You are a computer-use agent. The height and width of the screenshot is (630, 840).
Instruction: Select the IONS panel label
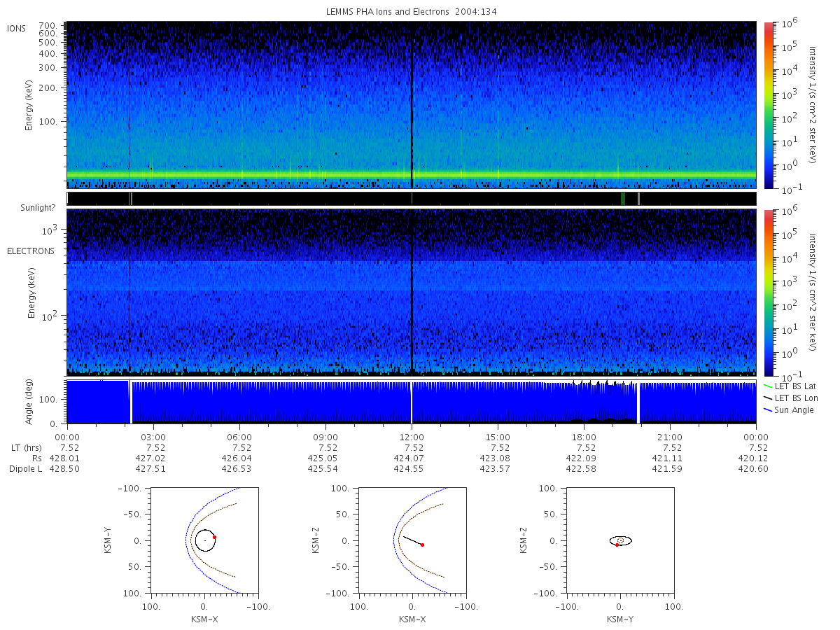17,29
